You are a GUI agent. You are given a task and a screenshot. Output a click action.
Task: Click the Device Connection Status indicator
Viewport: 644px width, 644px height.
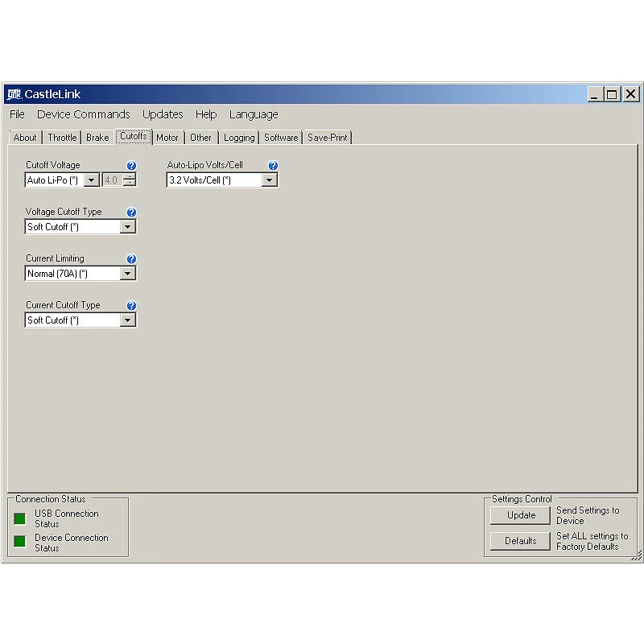click(20, 542)
